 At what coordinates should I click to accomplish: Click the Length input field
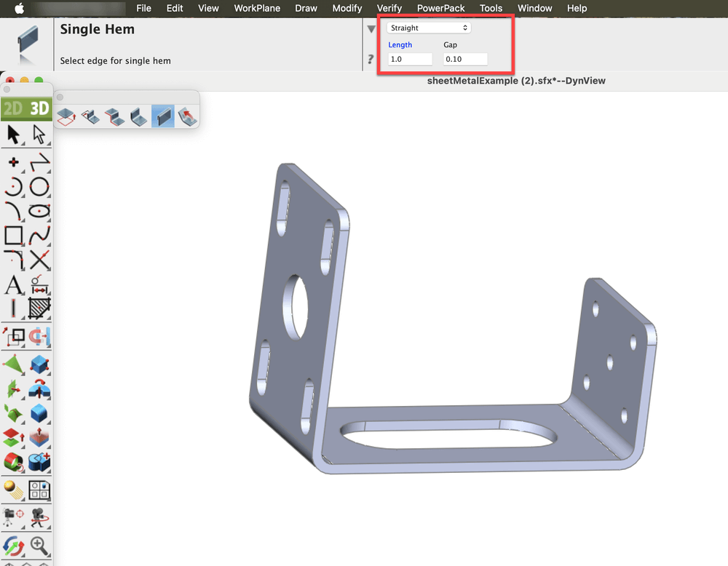tap(410, 59)
